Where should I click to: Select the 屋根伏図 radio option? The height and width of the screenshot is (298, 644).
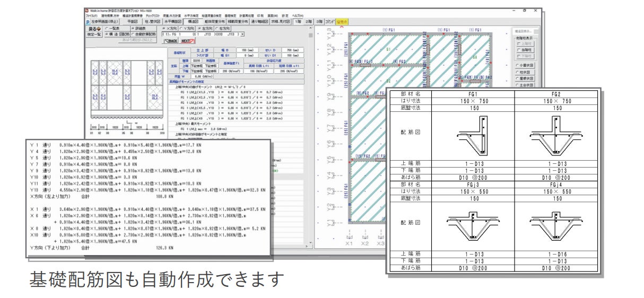525,78
